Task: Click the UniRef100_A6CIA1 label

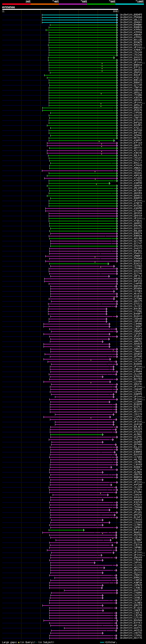Action: 131,625
